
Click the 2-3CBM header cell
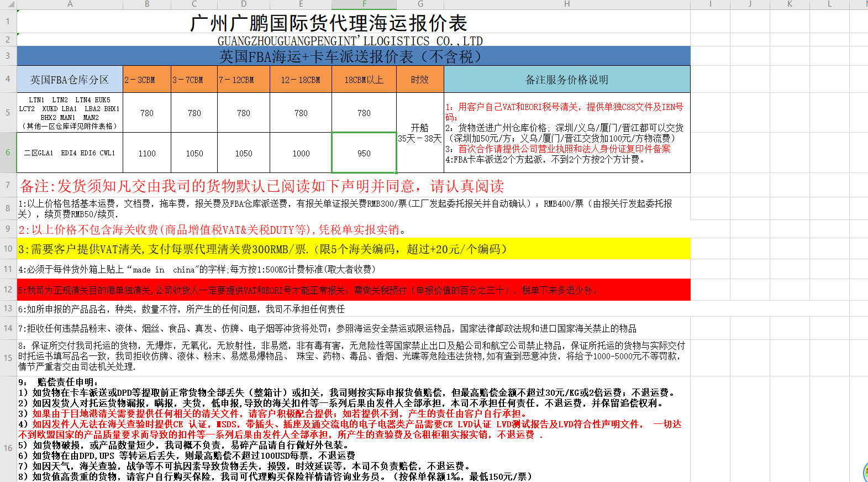(147, 80)
